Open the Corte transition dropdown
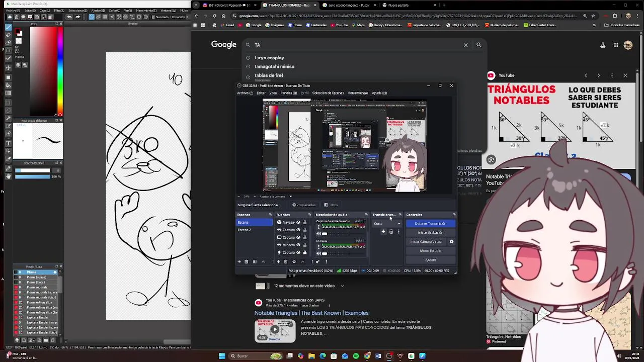Image resolution: width=644 pixels, height=362 pixels. pos(386,224)
